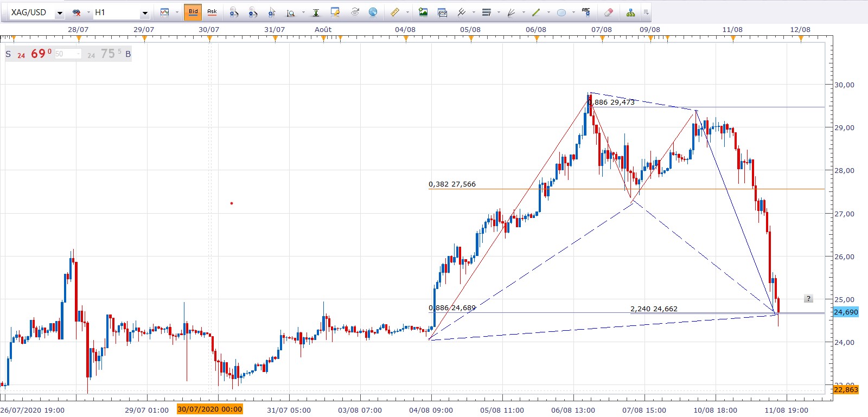Click the 30,00 price axis label
Viewport: 868px width, 417px height.
(844, 85)
